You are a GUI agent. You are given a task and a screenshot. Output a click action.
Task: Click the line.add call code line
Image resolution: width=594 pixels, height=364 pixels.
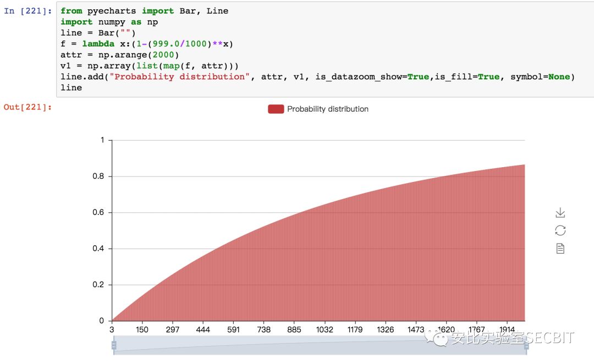[317, 77]
